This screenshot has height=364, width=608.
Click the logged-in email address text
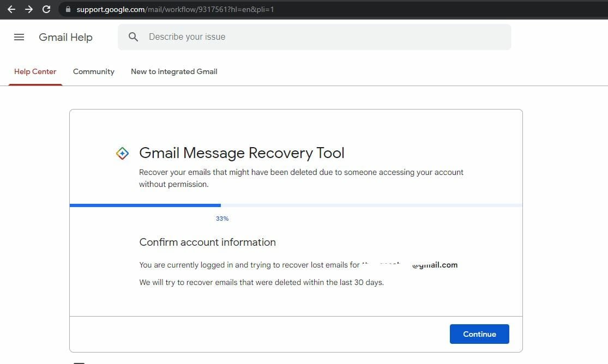tap(410, 265)
